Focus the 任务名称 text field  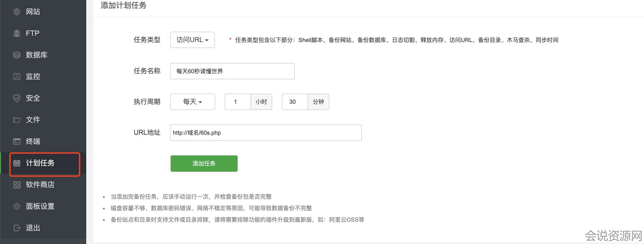click(x=232, y=71)
